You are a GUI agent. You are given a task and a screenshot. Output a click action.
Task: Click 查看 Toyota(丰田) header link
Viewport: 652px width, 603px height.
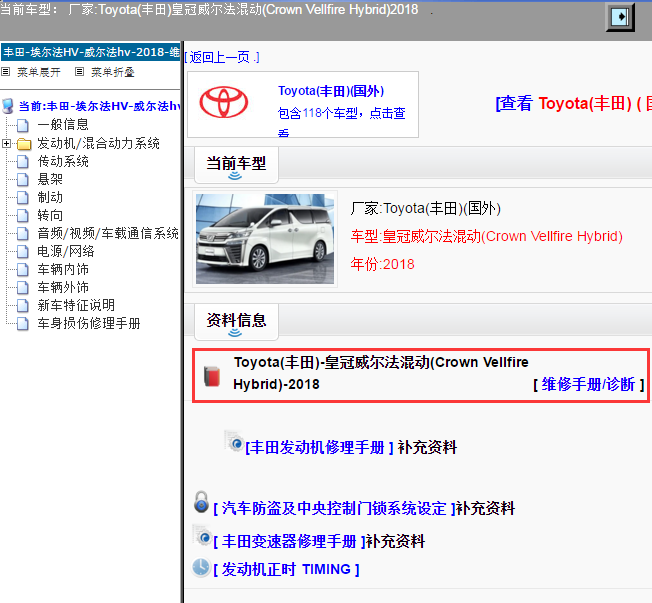coord(574,104)
